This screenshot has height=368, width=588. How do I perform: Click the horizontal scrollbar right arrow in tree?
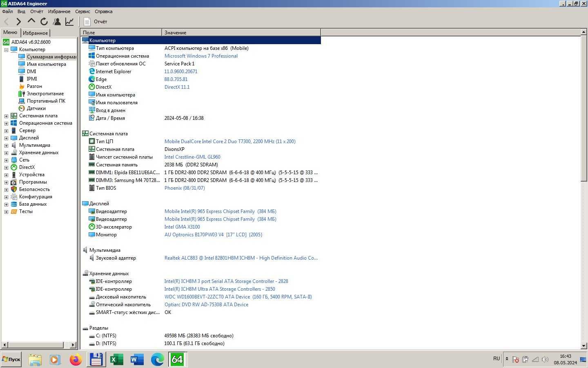pyautogui.click(x=73, y=345)
